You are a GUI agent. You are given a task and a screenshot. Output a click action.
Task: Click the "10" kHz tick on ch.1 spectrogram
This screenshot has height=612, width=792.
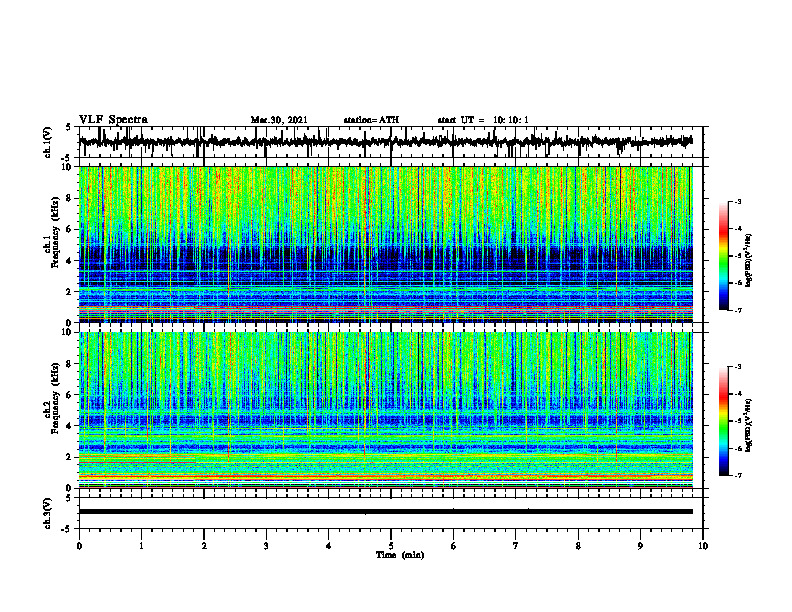68,167
